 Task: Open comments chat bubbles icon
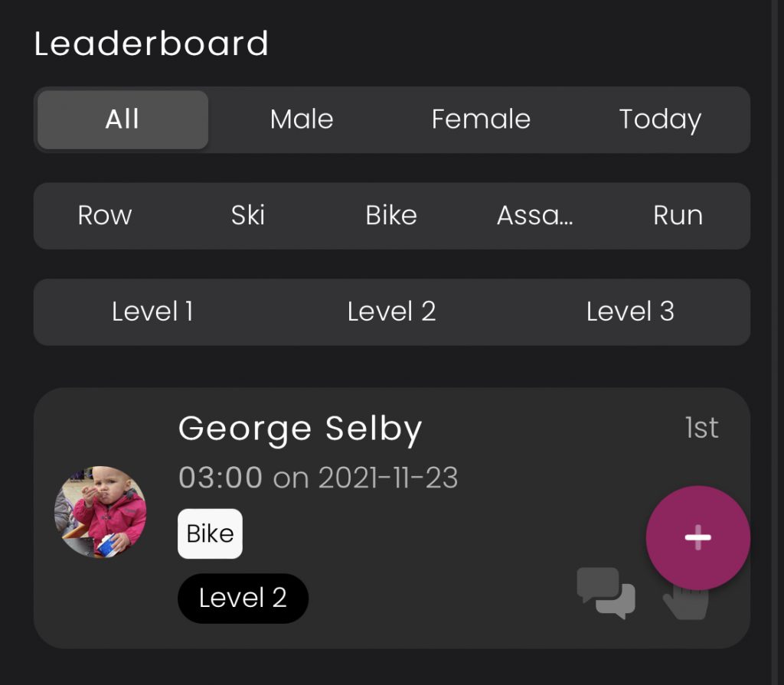pos(606,593)
